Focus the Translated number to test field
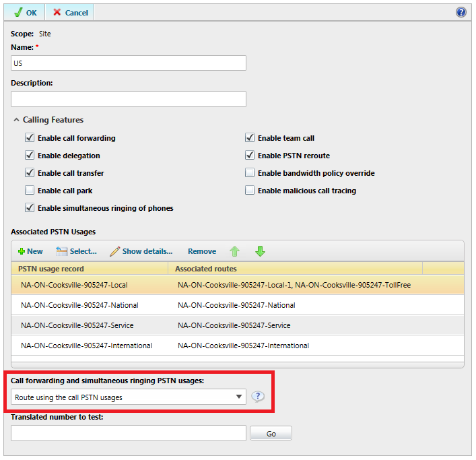Viewport: 476px width, 460px height. point(129,433)
